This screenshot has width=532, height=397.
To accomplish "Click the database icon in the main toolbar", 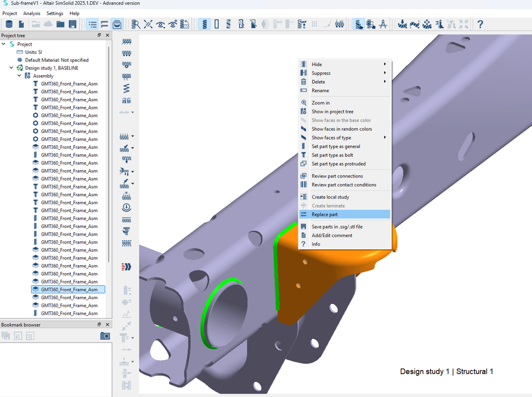I will tap(9, 24).
